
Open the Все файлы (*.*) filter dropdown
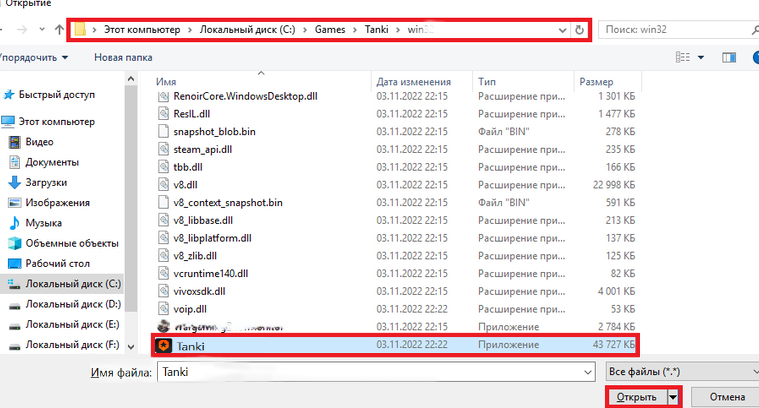[683, 372]
